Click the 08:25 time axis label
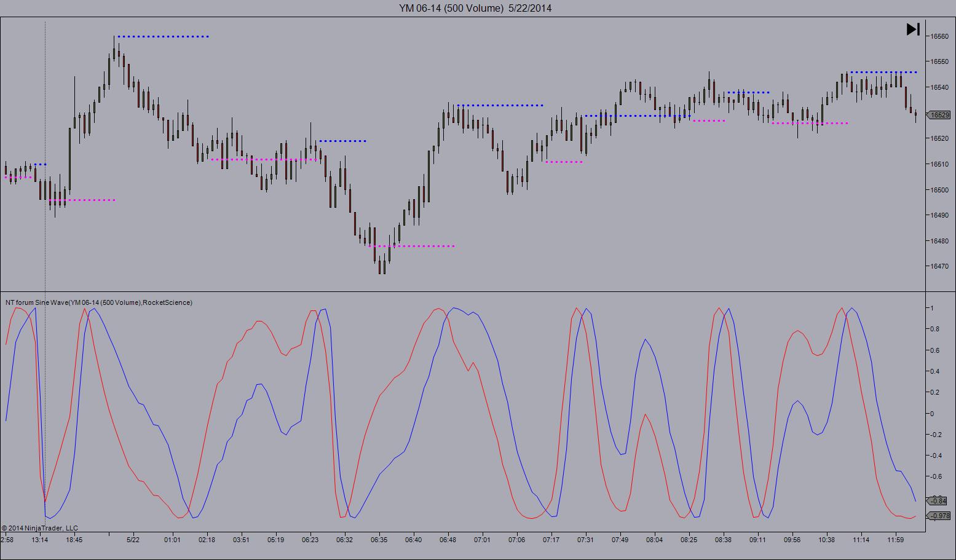 tap(689, 540)
